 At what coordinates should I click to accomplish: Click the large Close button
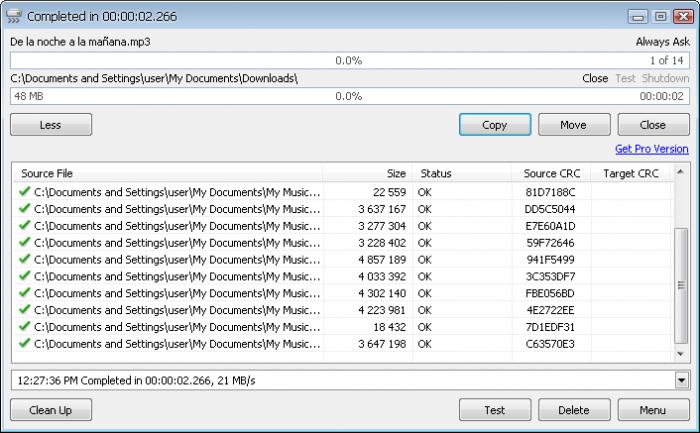coord(654,125)
